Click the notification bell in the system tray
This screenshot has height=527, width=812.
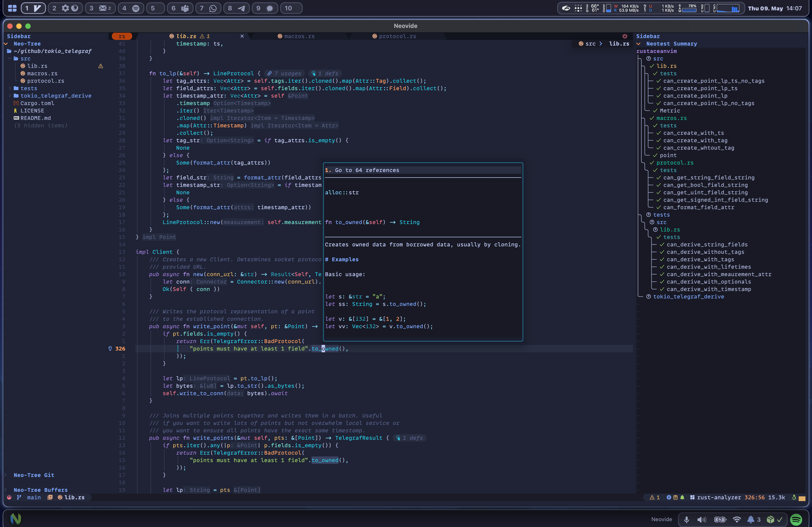tap(751, 519)
